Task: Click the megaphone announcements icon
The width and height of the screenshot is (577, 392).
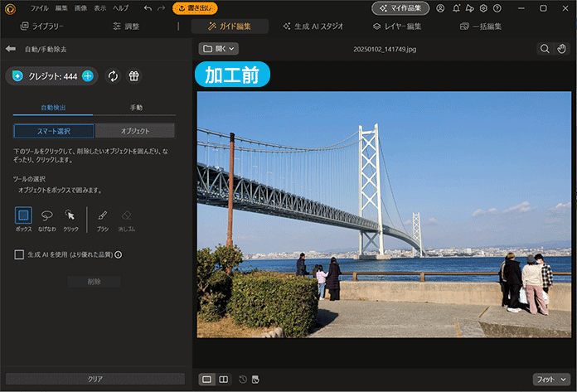Action: point(470,8)
